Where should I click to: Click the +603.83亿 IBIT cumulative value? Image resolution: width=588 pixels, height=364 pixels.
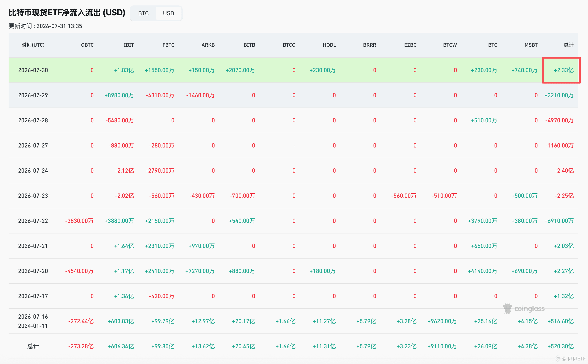[x=121, y=321]
